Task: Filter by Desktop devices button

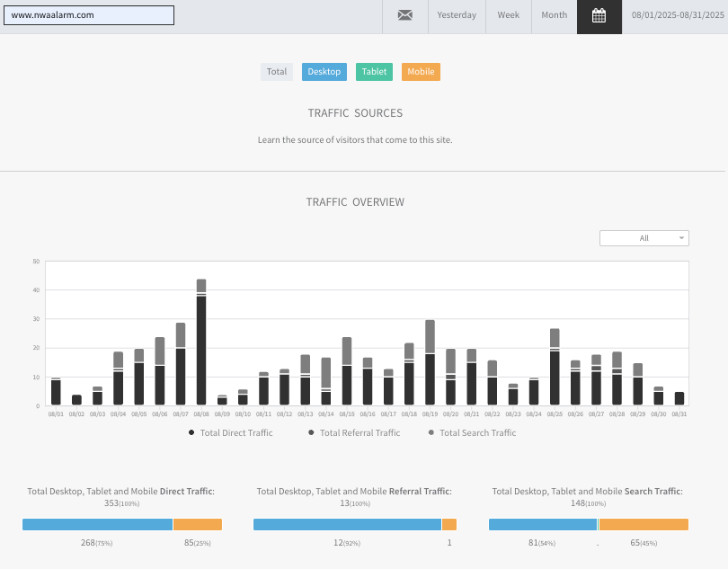Action: tap(324, 72)
